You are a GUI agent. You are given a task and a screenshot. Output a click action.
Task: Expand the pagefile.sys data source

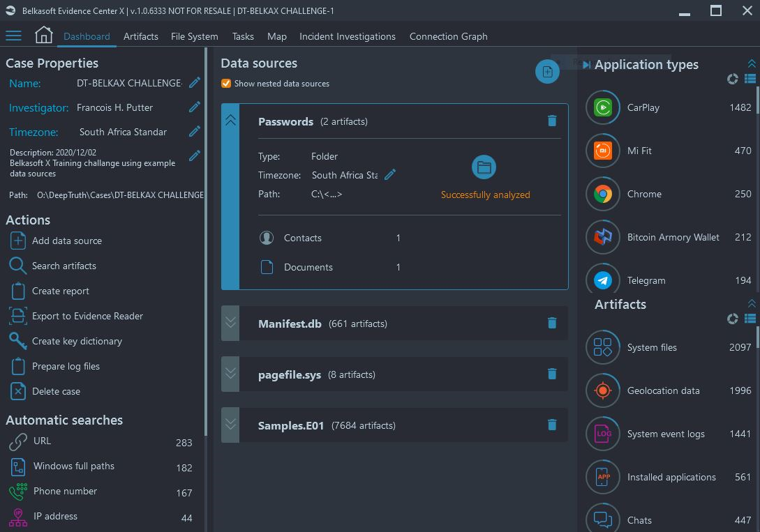point(230,373)
